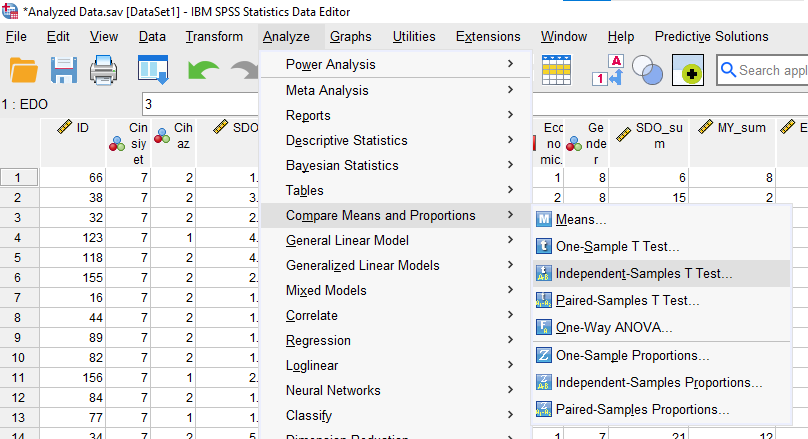This screenshot has width=808, height=439.
Task: Click the green Undo arrow icon
Action: pos(203,72)
